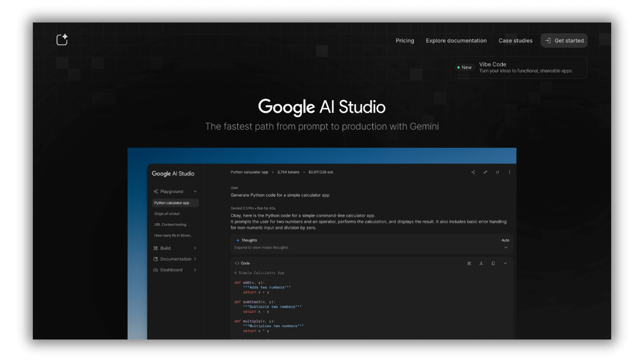Open the Pricing page
Image resolution: width=644 pixels, height=362 pixels.
point(405,41)
